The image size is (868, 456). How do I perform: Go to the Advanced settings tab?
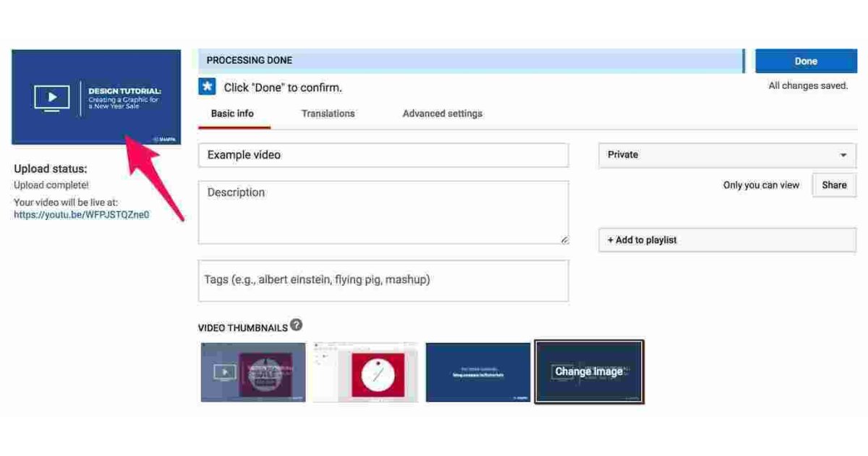point(442,114)
